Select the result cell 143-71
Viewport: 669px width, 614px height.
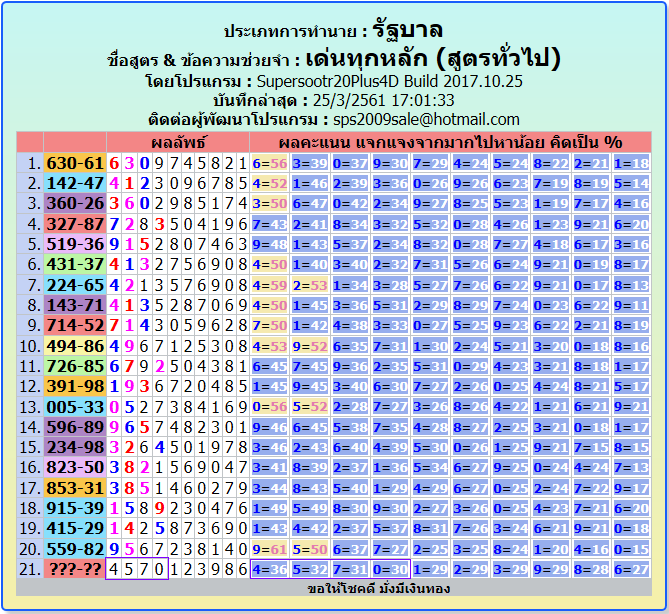pos(75,305)
